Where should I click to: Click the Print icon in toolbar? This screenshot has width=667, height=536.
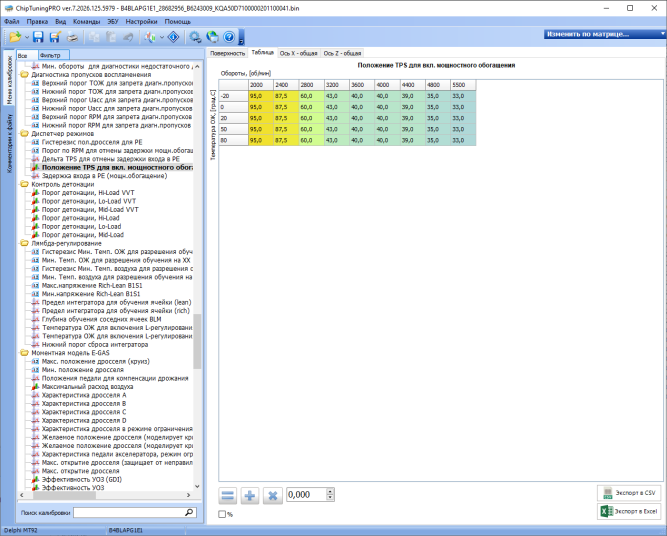coord(72,37)
